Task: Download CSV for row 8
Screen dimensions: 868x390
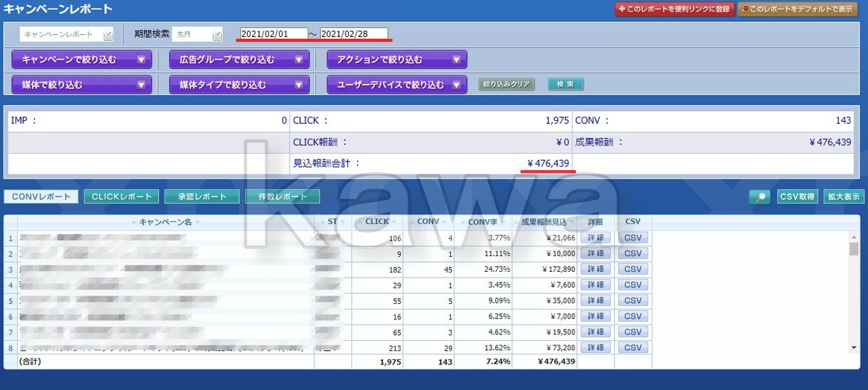Action: click(x=633, y=347)
